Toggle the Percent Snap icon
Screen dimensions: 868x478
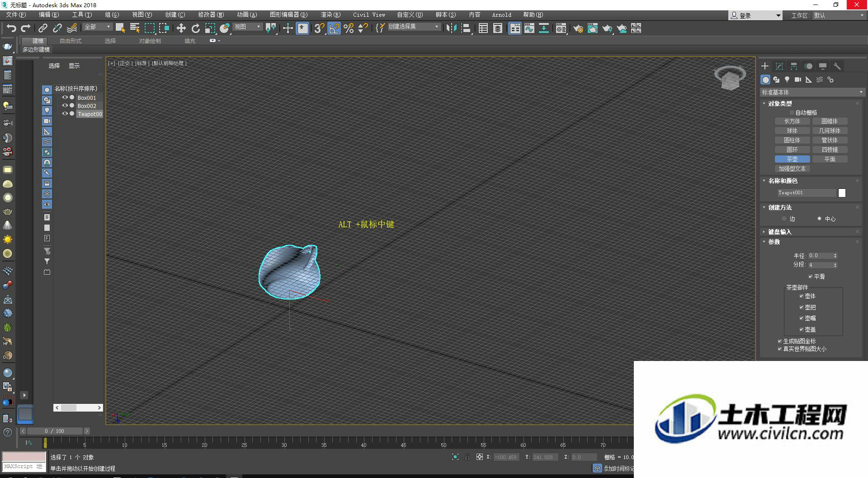[x=349, y=28]
